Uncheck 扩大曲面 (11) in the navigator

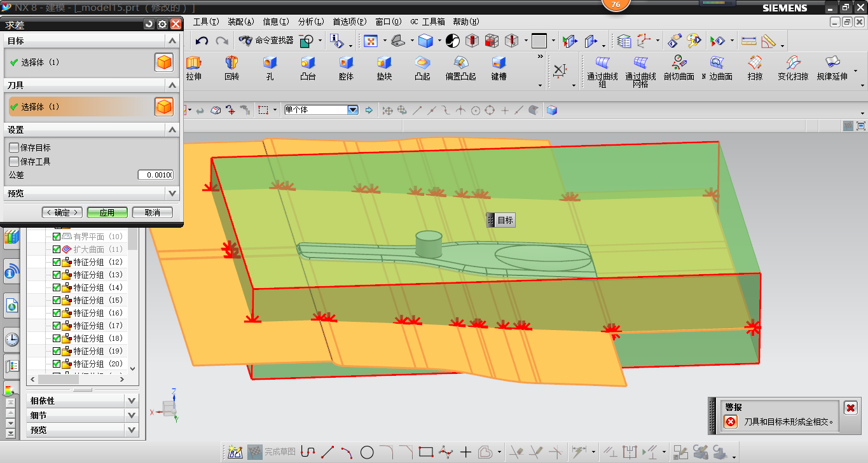pos(57,249)
